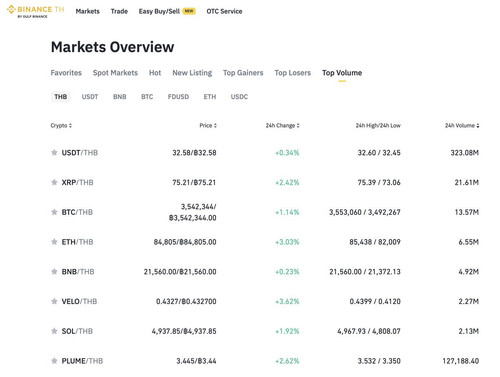Sort by 24h Volume column
The width and height of the screenshot is (500, 377).
pos(462,126)
